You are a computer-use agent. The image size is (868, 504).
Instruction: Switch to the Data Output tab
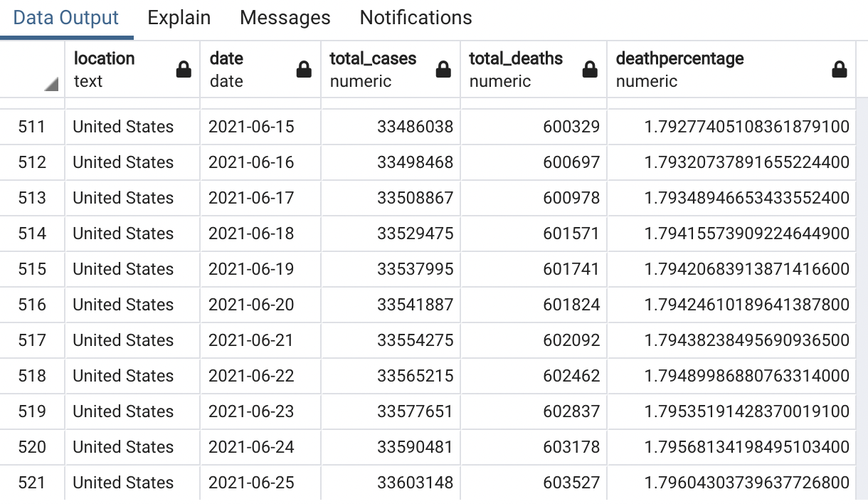point(66,18)
